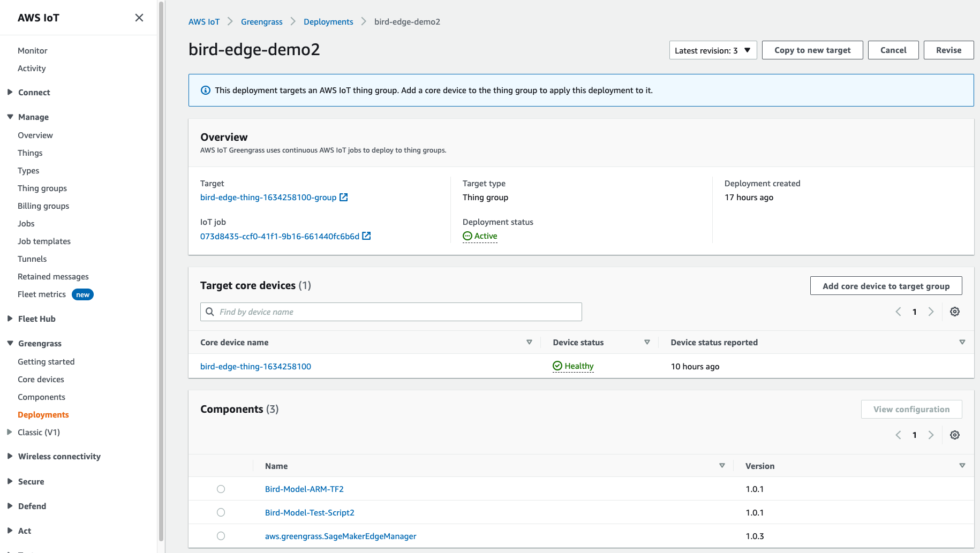Sort by Core device name column
980x553 pixels.
tap(529, 342)
